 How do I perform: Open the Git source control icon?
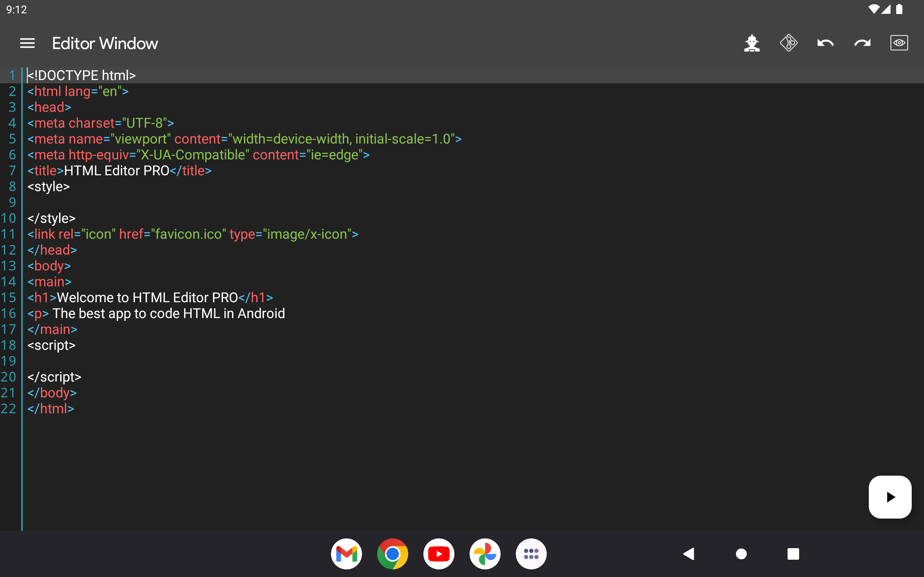(788, 43)
